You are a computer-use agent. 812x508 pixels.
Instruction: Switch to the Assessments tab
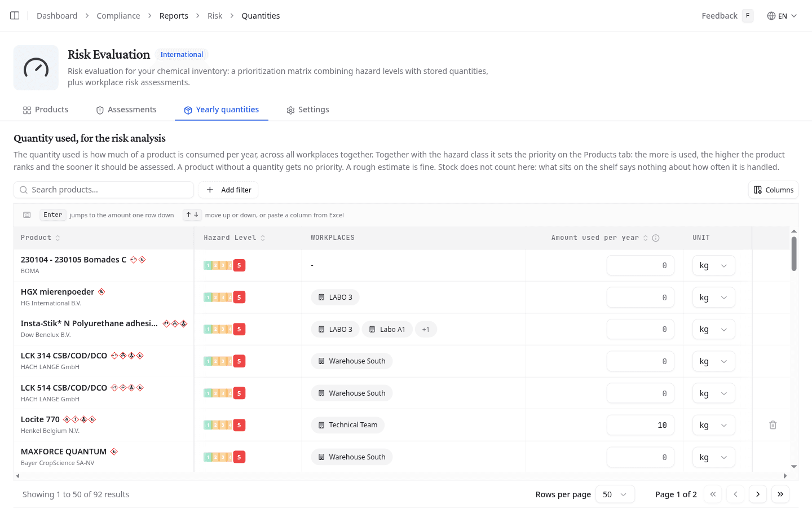(x=126, y=110)
